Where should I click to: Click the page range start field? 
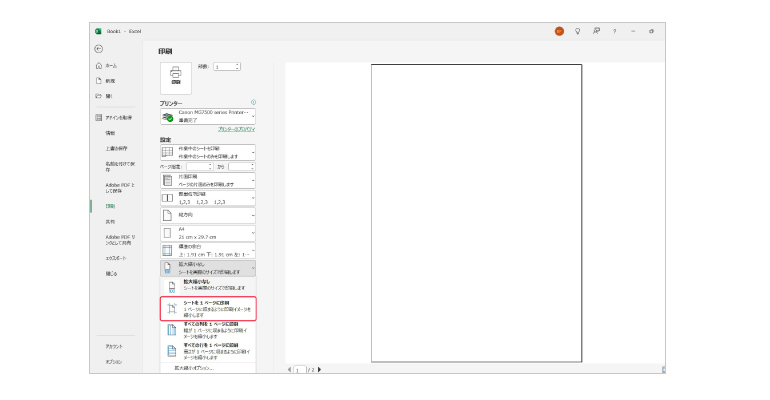199,167
